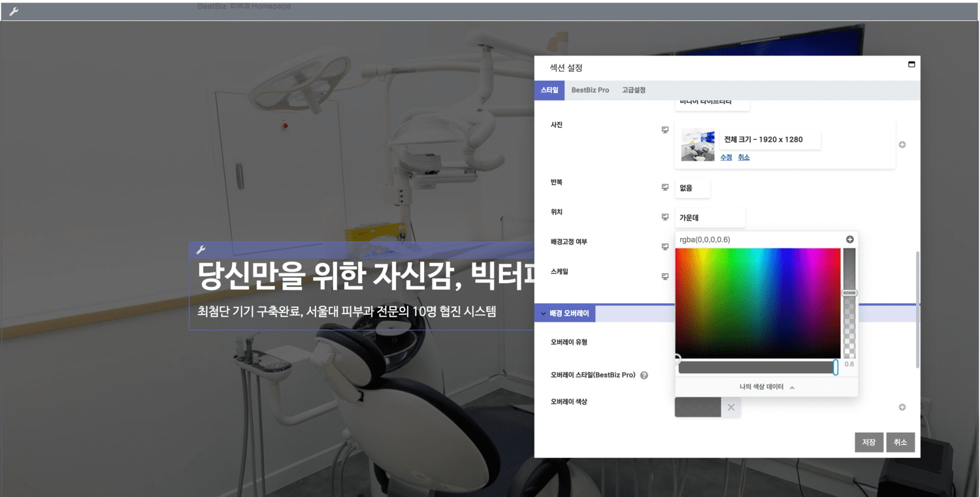Click responsive device icon for 사진 row

point(665,130)
